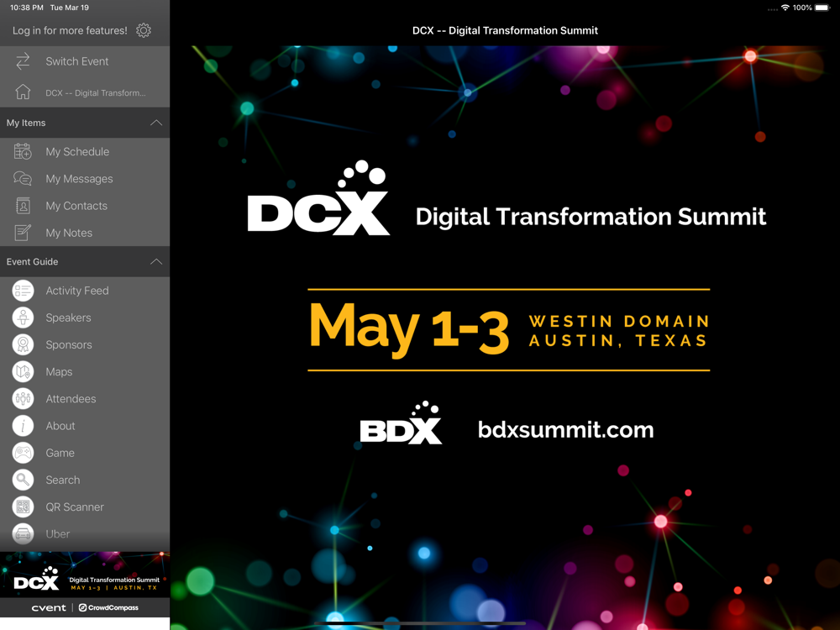Tap the Attendees people icon
Screen dimensions: 840x630
click(23, 398)
